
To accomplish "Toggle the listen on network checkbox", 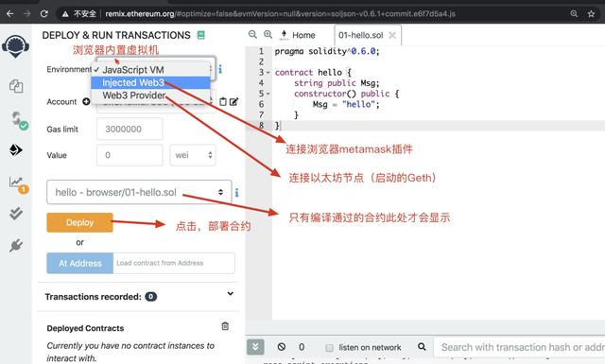I will (x=329, y=347).
